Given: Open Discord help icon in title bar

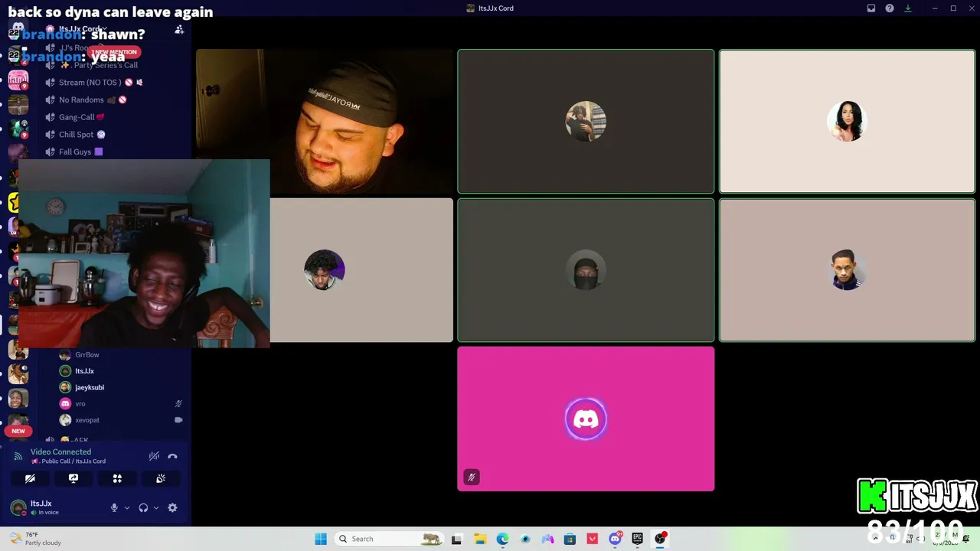Looking at the screenshot, I should (890, 8).
